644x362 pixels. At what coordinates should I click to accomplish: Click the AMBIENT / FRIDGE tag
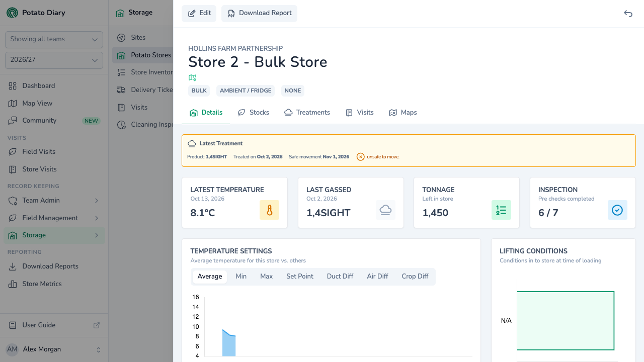[x=246, y=91]
